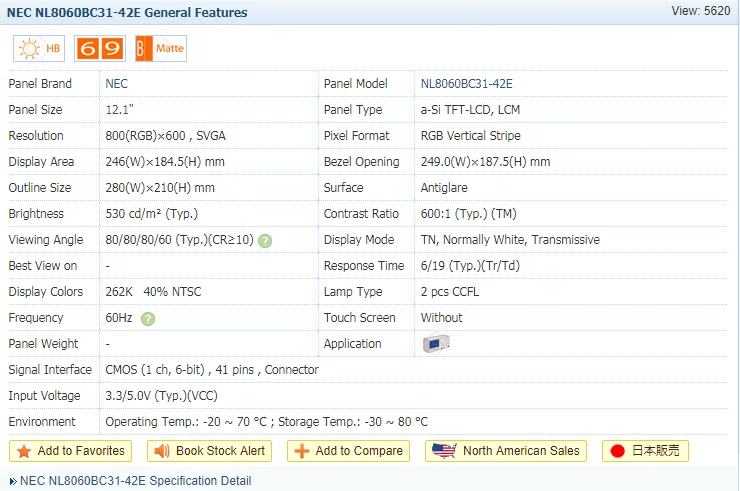Click the Panel Weight label

point(43,343)
